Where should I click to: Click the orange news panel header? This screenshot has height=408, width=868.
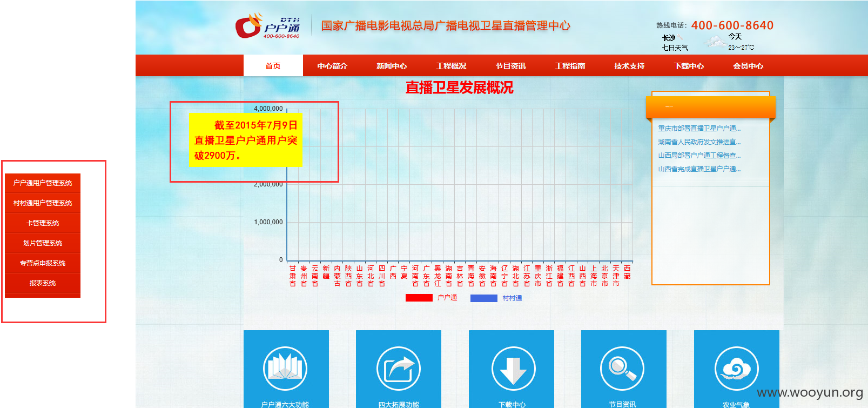click(711, 107)
